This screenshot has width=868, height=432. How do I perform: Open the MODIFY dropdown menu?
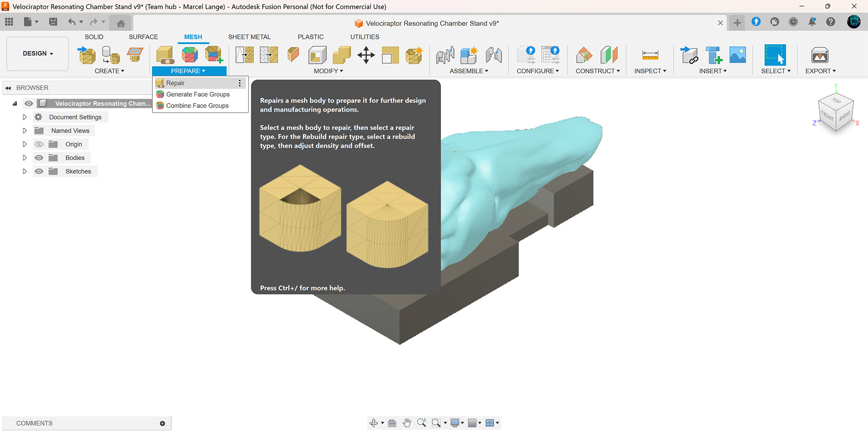coord(329,71)
